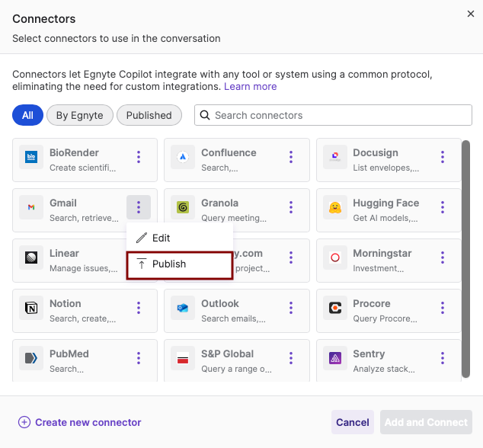483x448 pixels.
Task: Click into the Search connectors field
Action: coord(333,115)
